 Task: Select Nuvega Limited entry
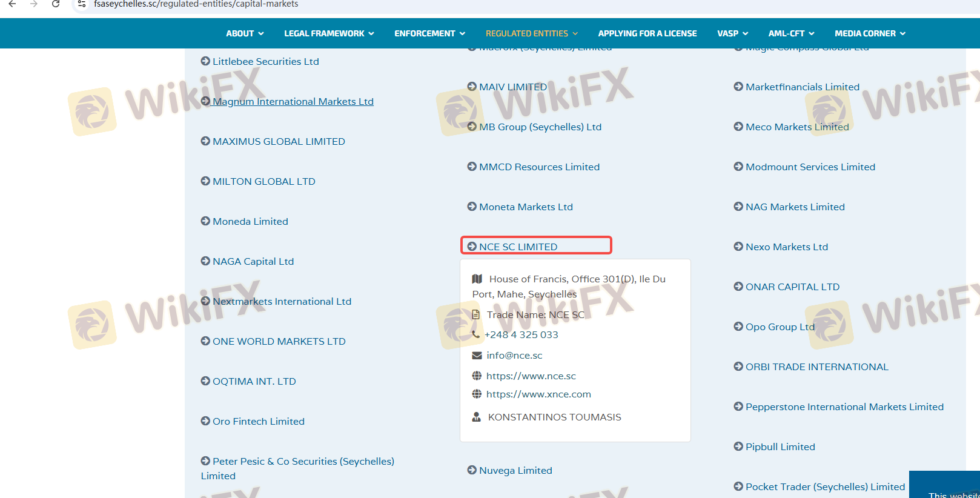click(515, 470)
